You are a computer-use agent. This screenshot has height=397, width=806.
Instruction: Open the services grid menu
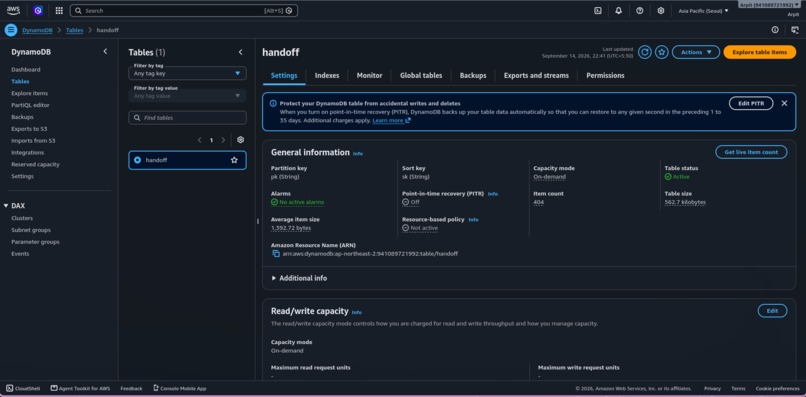(59, 10)
